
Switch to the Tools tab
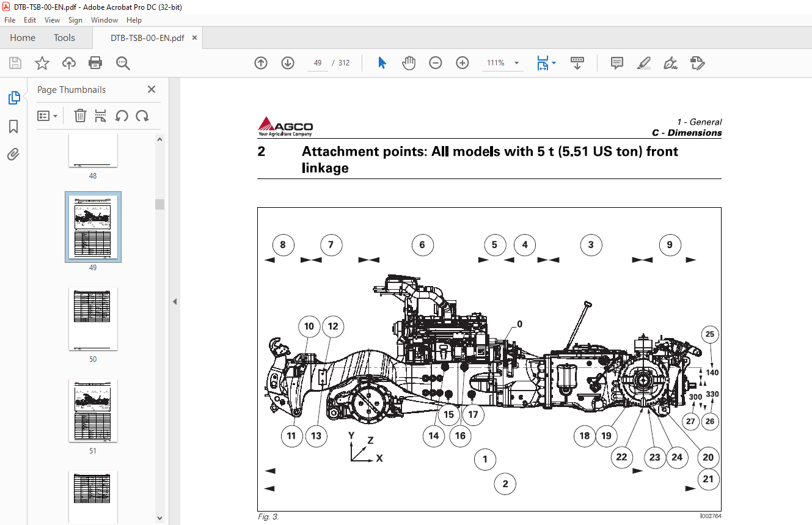64,38
